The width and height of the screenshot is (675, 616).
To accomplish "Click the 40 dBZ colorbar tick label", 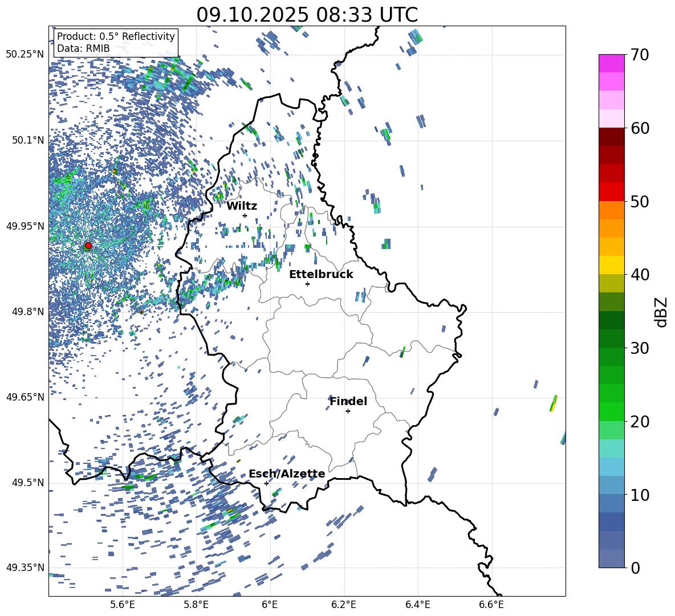I will pos(639,275).
